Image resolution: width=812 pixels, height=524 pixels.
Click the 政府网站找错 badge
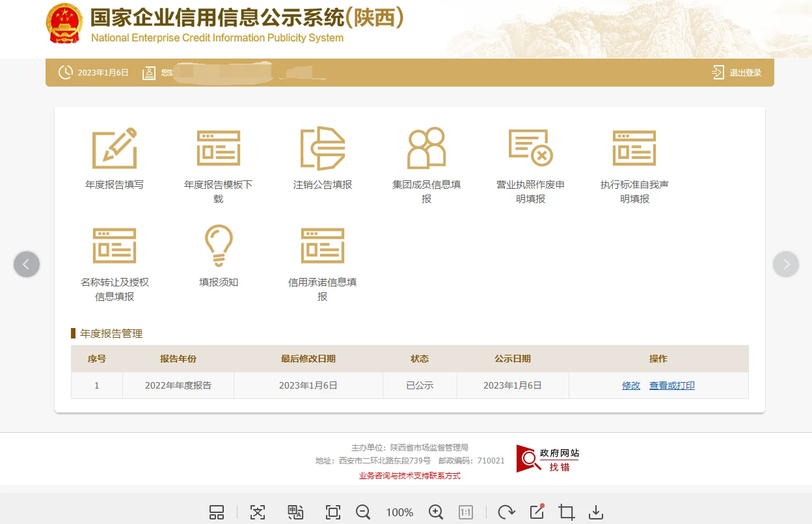coord(548,459)
